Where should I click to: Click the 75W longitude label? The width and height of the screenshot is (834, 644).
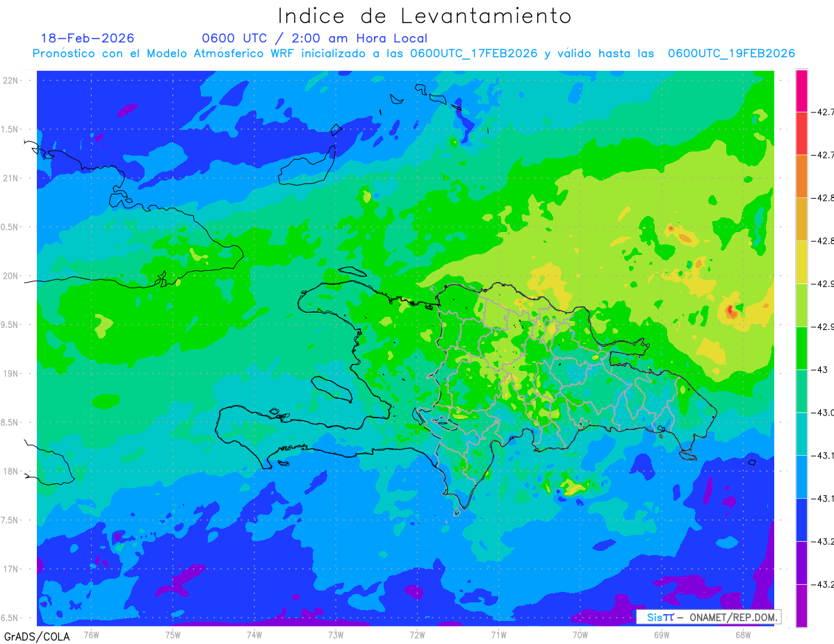point(173,634)
